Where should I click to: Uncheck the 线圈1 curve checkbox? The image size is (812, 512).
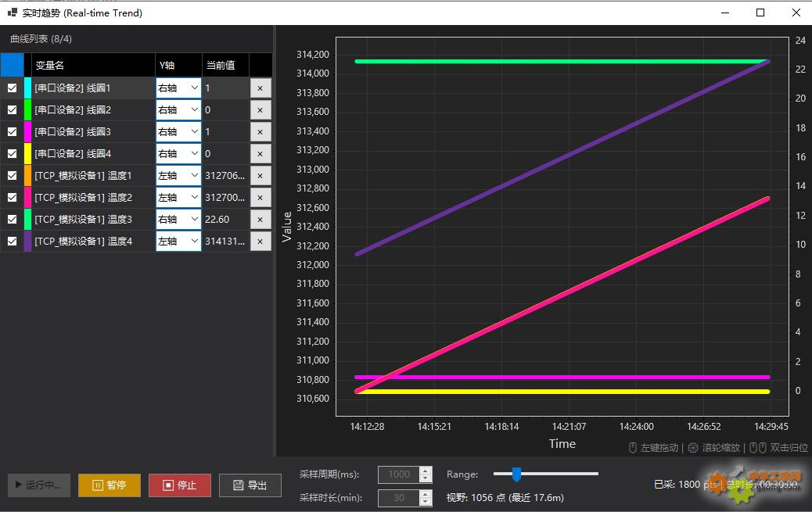tap(12, 88)
